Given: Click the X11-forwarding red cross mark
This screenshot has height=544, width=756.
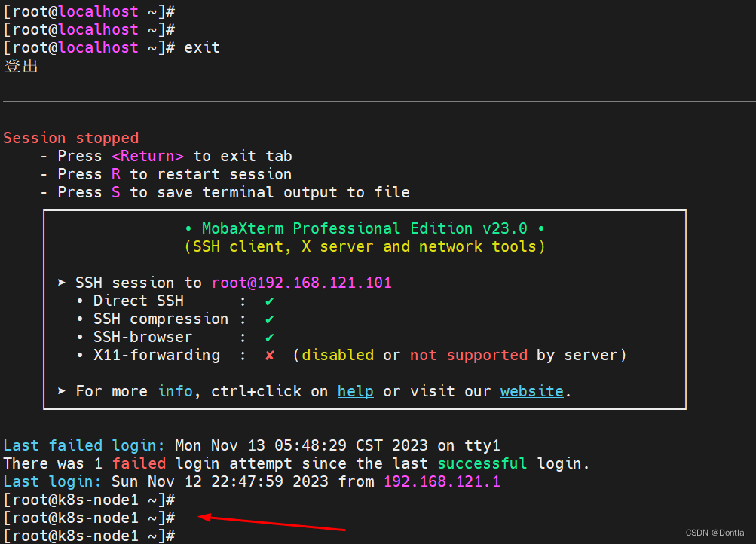Looking at the screenshot, I should click(x=270, y=356).
